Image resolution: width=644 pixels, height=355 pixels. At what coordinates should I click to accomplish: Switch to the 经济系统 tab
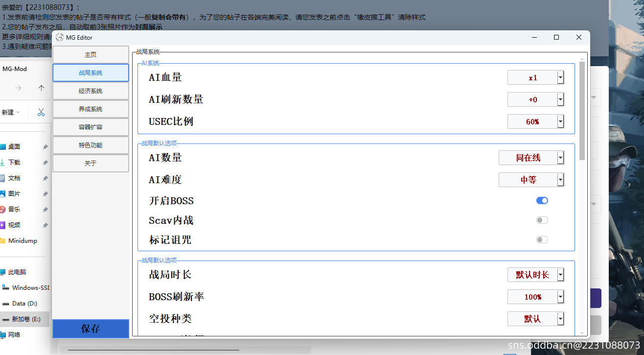91,91
